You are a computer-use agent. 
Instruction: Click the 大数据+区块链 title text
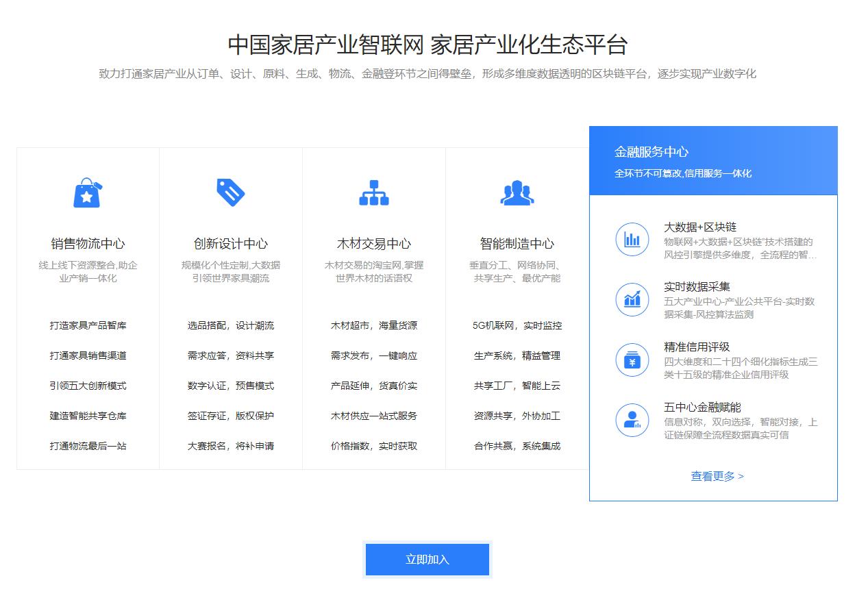699,227
